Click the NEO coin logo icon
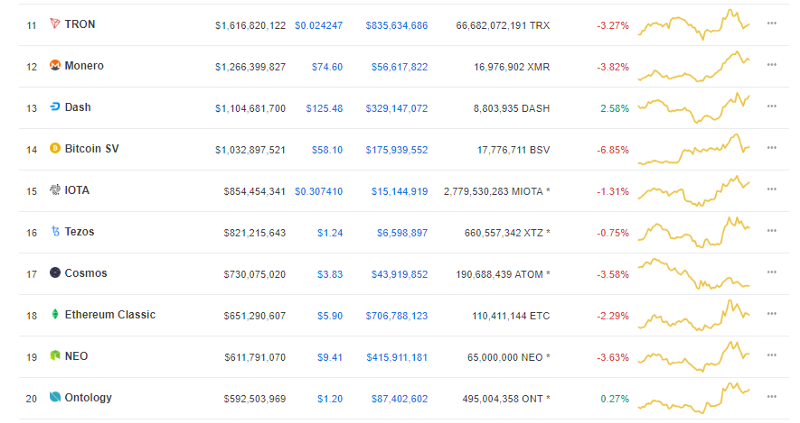 (55, 356)
